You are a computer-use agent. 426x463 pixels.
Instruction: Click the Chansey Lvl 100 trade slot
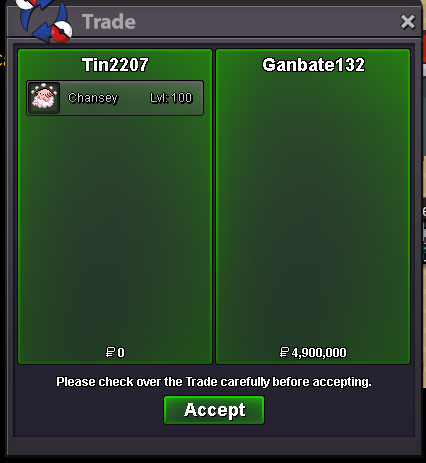[115, 98]
